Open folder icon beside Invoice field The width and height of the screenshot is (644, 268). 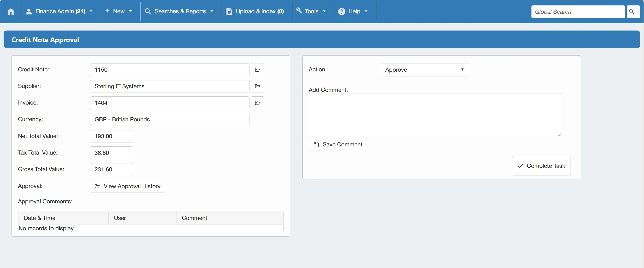pyautogui.click(x=257, y=103)
